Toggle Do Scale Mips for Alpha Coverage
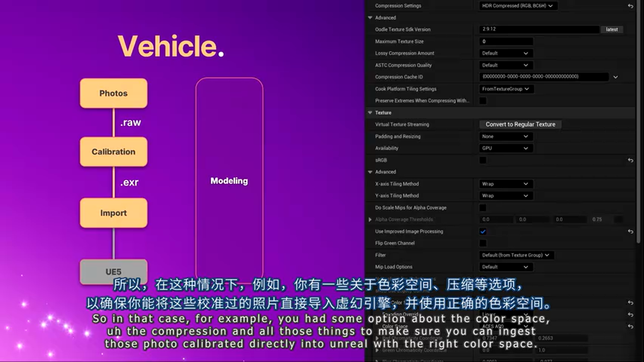The width and height of the screenshot is (644, 362). tap(482, 207)
